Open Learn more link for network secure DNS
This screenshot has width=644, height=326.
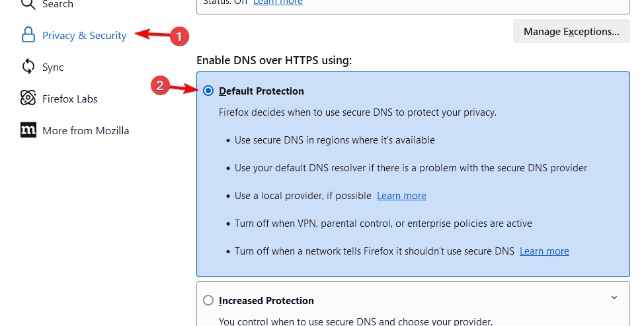[544, 251]
